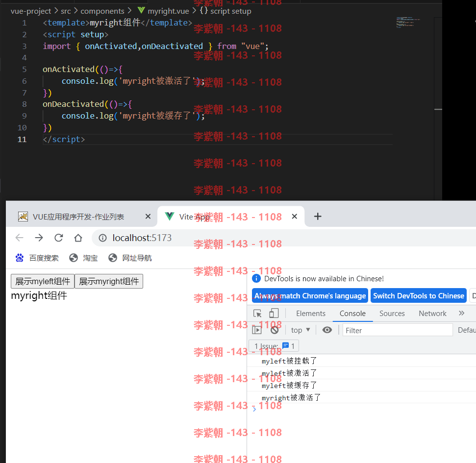Click the myright被激活了 console message
This screenshot has width=476, height=463.
tap(291, 397)
